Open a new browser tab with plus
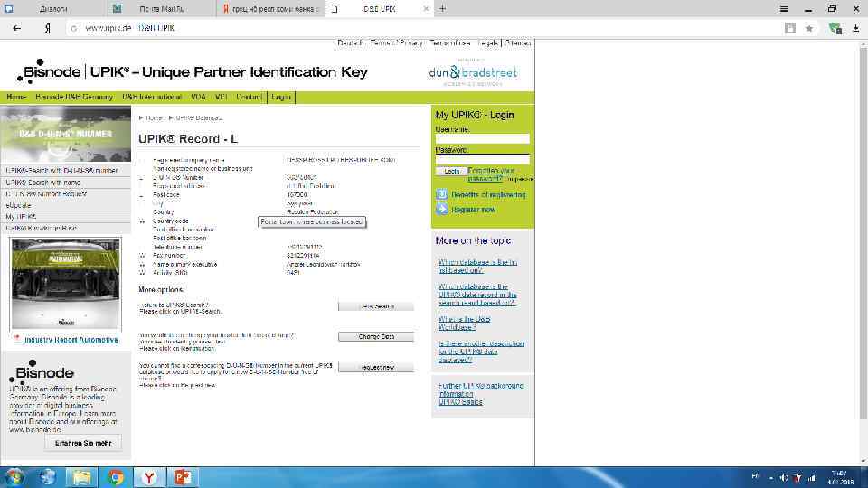Image resolution: width=868 pixels, height=488 pixels. pyautogui.click(x=442, y=8)
